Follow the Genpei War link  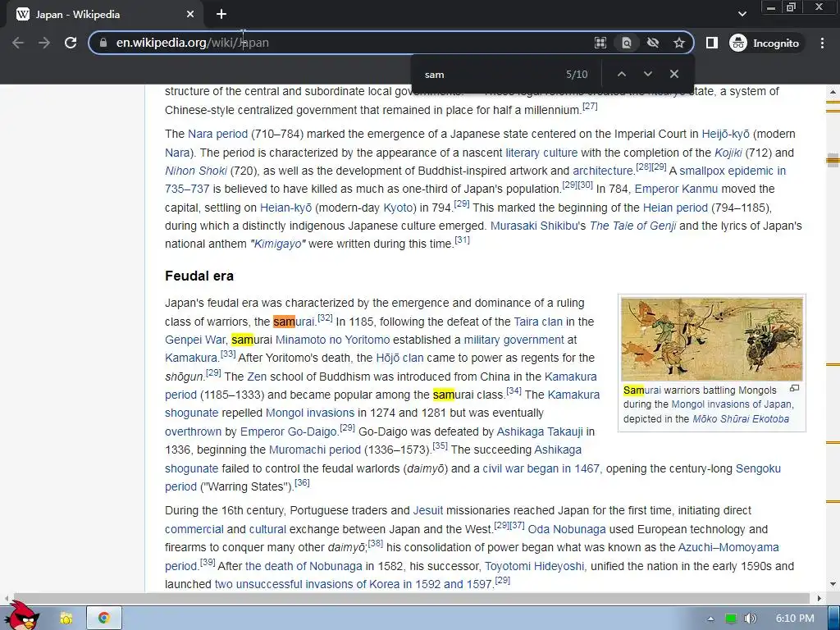pos(195,340)
